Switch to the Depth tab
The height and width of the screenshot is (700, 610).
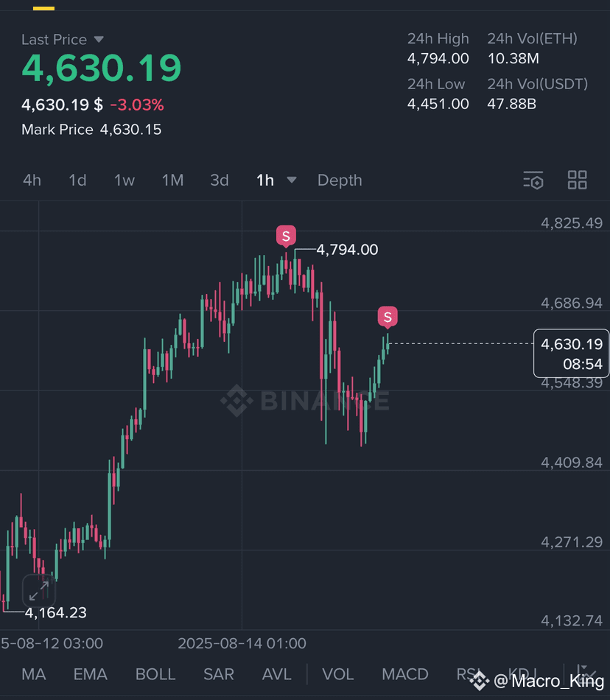click(x=340, y=180)
